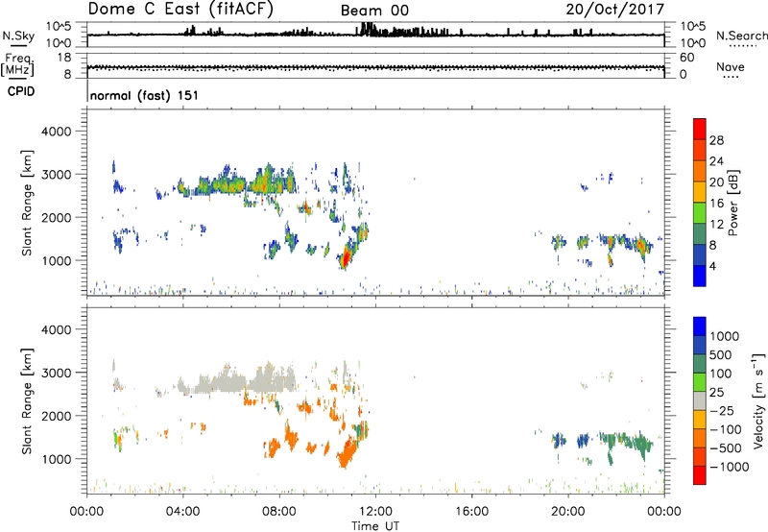Viewport: 768px width, 532px height.
Task: Click the gray swatch in Velocity colorbar
Action: pos(700,400)
